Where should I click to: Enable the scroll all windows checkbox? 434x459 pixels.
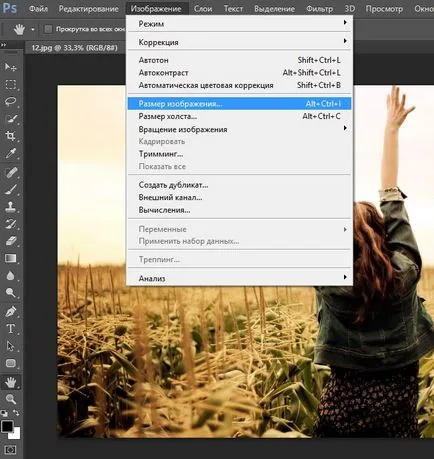point(48,29)
